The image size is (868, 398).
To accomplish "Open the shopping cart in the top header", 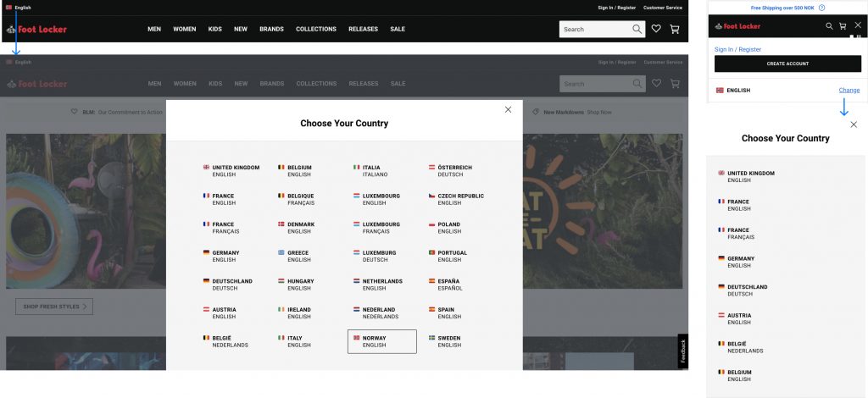I will pos(674,30).
